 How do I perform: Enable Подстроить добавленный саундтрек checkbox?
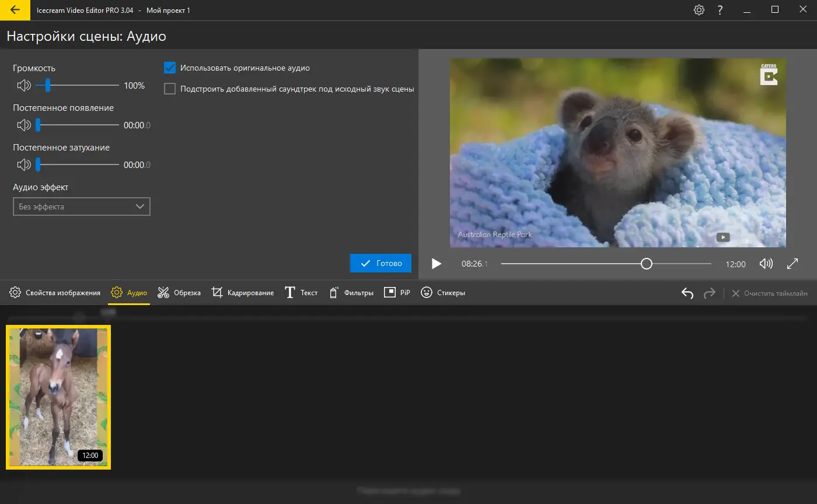[x=170, y=89]
